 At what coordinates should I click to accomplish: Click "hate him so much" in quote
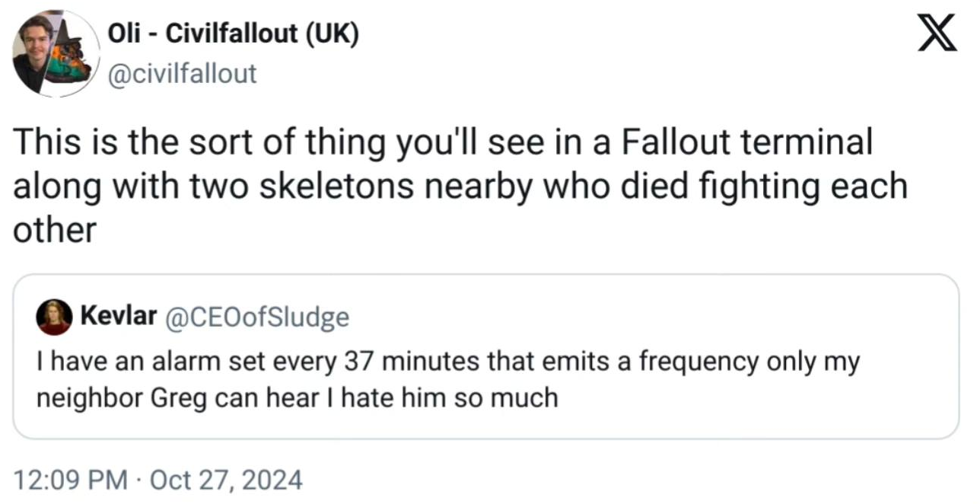coord(450,397)
